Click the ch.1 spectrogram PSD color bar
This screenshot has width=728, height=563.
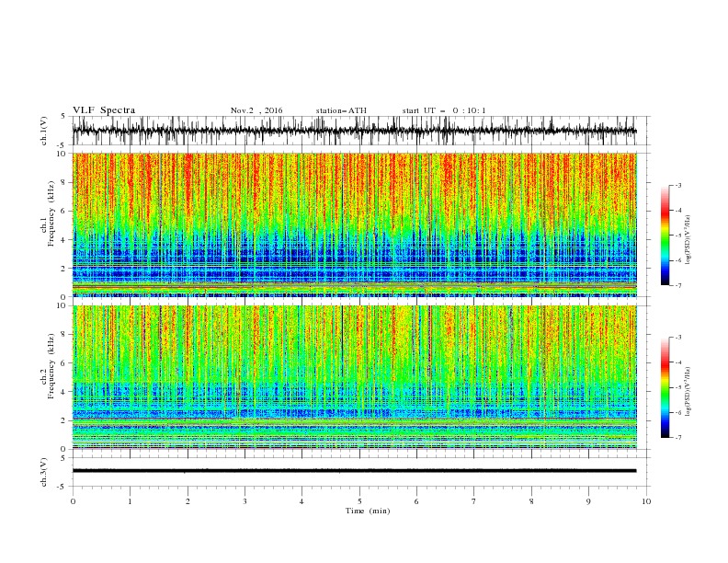coord(665,236)
